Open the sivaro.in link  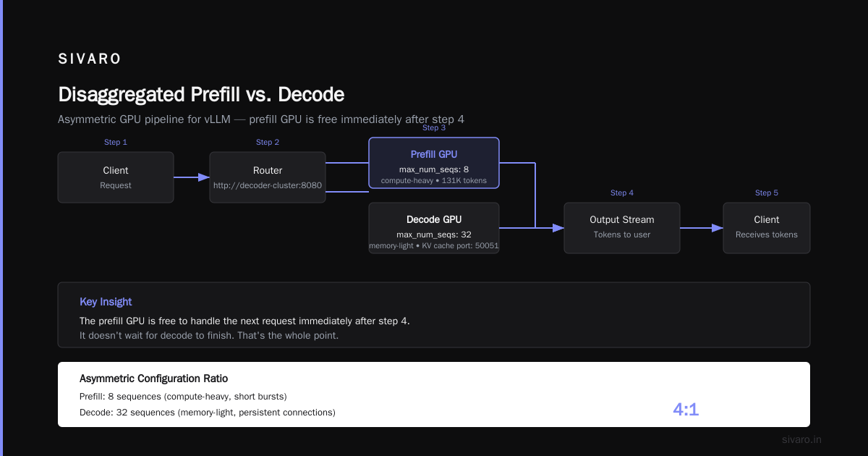[x=801, y=439]
